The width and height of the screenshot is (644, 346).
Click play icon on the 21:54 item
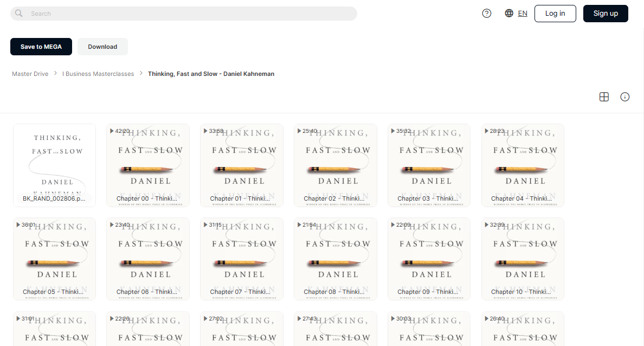pyautogui.click(x=299, y=225)
